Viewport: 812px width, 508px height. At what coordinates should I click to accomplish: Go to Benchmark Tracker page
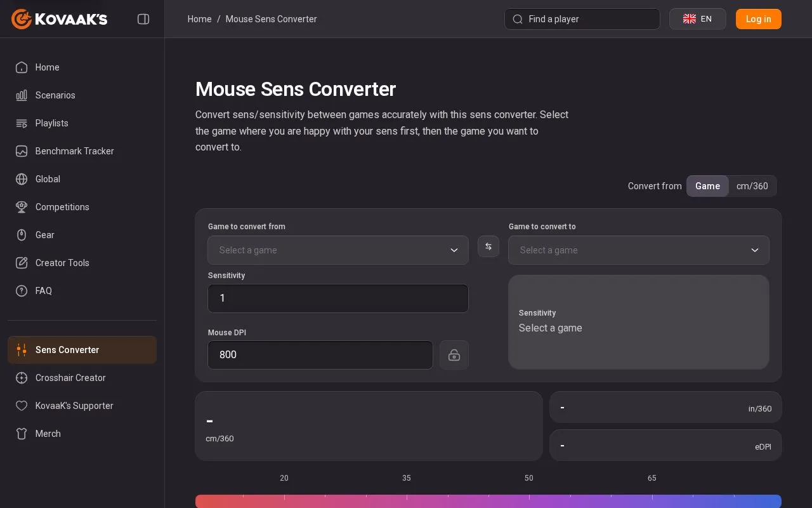[82, 151]
